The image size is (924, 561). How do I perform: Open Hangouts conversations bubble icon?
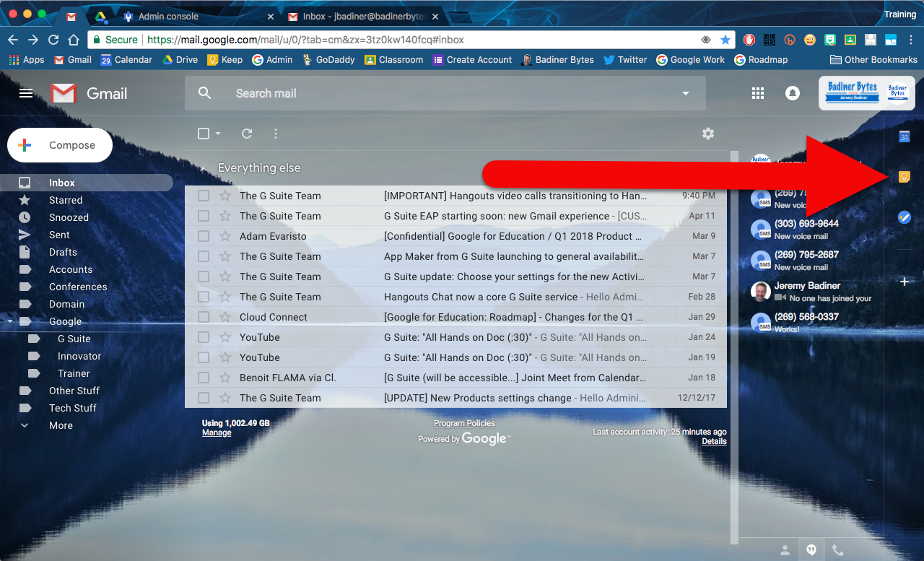[x=811, y=550]
